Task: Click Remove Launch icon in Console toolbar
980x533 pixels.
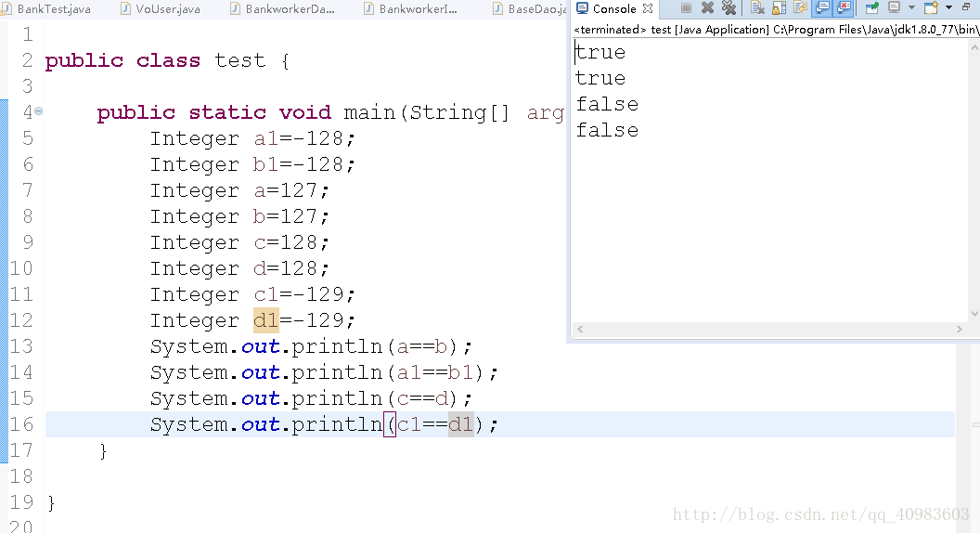Action: click(x=707, y=8)
